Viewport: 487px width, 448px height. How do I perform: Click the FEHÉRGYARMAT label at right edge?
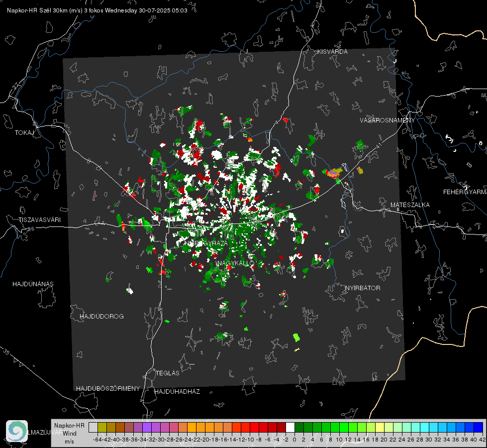(x=465, y=192)
